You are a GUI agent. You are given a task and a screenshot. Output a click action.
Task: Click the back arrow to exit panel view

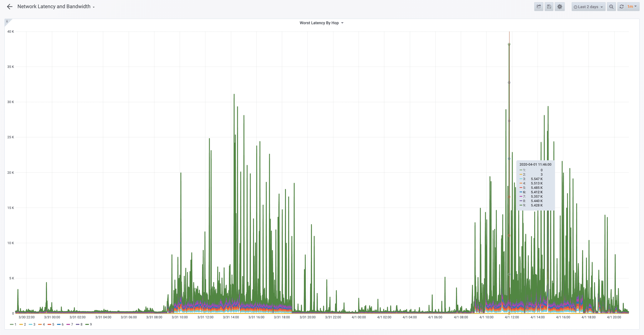click(x=10, y=7)
